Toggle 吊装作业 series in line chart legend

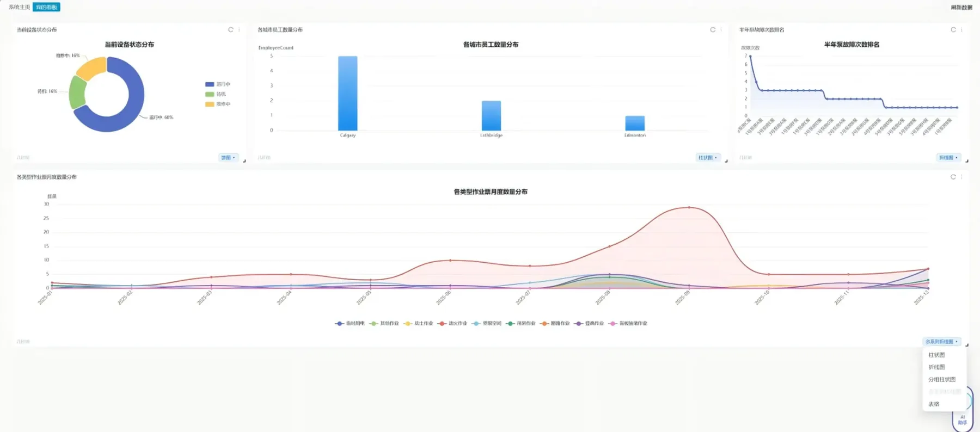pyautogui.click(x=520, y=323)
